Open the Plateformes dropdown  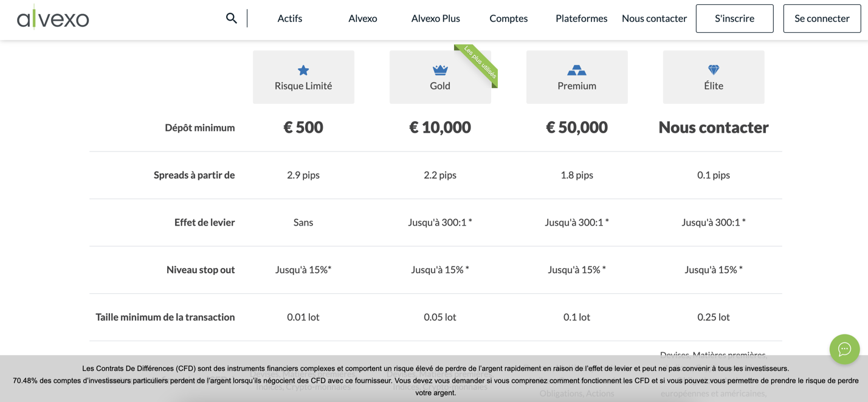[x=581, y=18]
